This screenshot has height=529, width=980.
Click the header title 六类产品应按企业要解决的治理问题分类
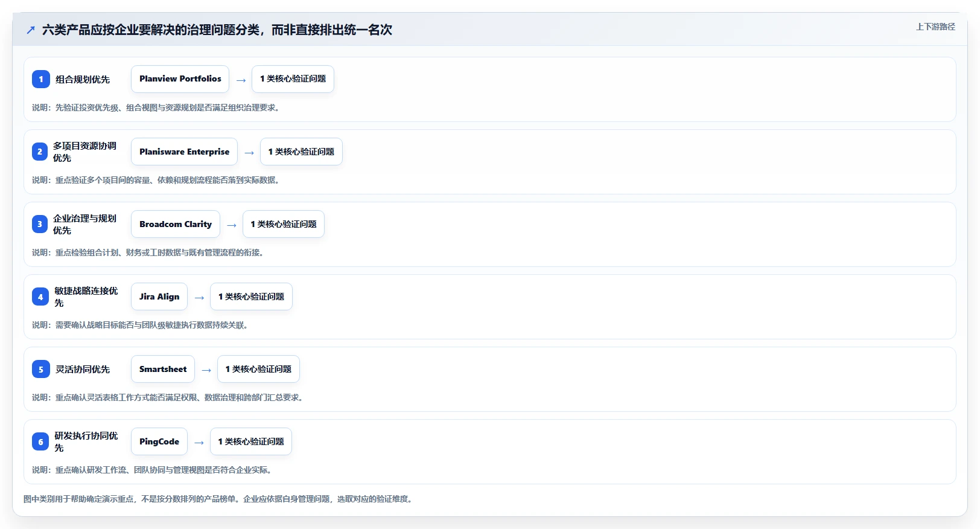coord(217,30)
